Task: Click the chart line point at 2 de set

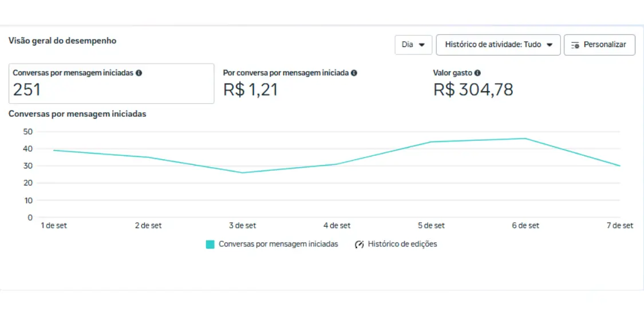Action: (148, 157)
